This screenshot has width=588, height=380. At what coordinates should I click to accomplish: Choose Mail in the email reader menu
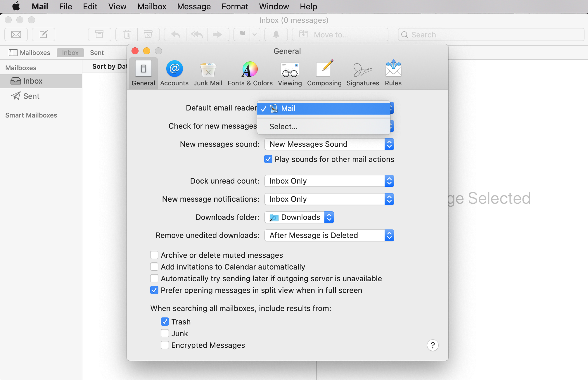pos(324,108)
